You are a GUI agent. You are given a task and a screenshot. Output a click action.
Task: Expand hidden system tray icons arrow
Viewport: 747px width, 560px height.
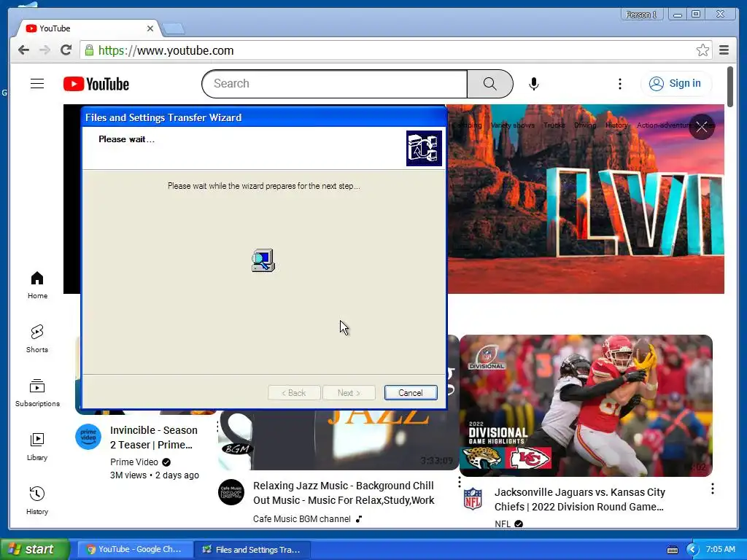pyautogui.click(x=692, y=550)
